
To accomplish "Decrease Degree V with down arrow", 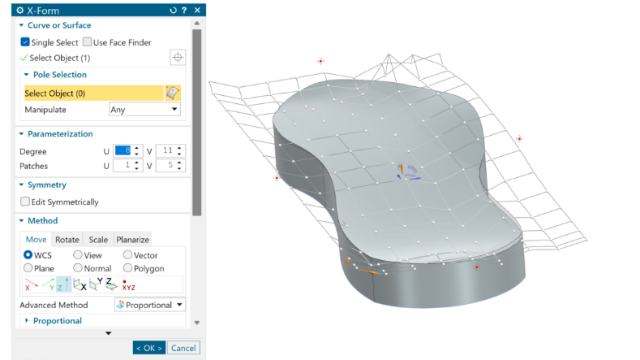I will point(180,154).
